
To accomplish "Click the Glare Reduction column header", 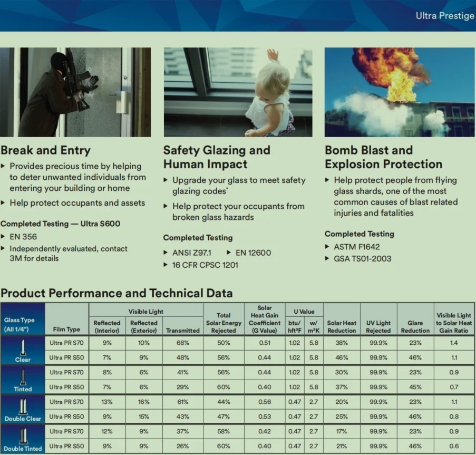I will (x=415, y=326).
